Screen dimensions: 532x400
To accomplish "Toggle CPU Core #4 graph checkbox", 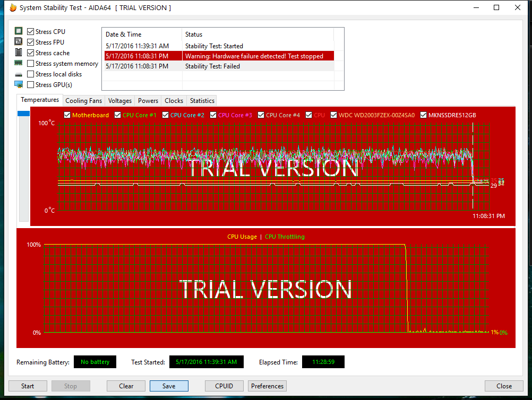I will (x=261, y=115).
